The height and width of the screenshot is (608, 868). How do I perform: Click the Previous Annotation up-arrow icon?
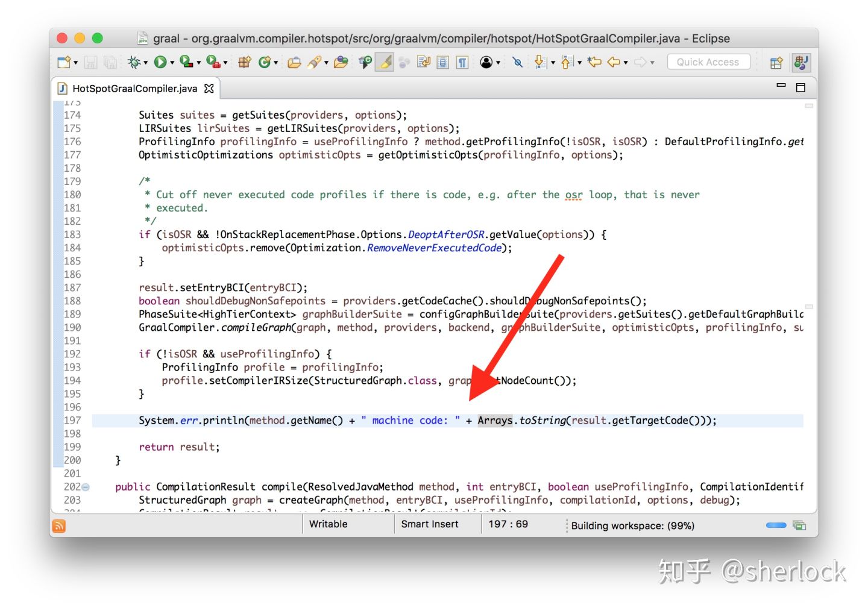coord(567,62)
